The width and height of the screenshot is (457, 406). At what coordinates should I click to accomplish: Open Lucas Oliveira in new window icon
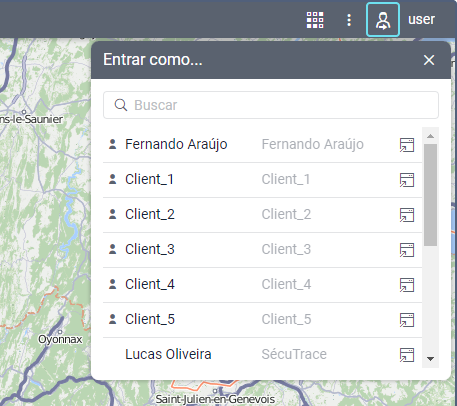407,355
